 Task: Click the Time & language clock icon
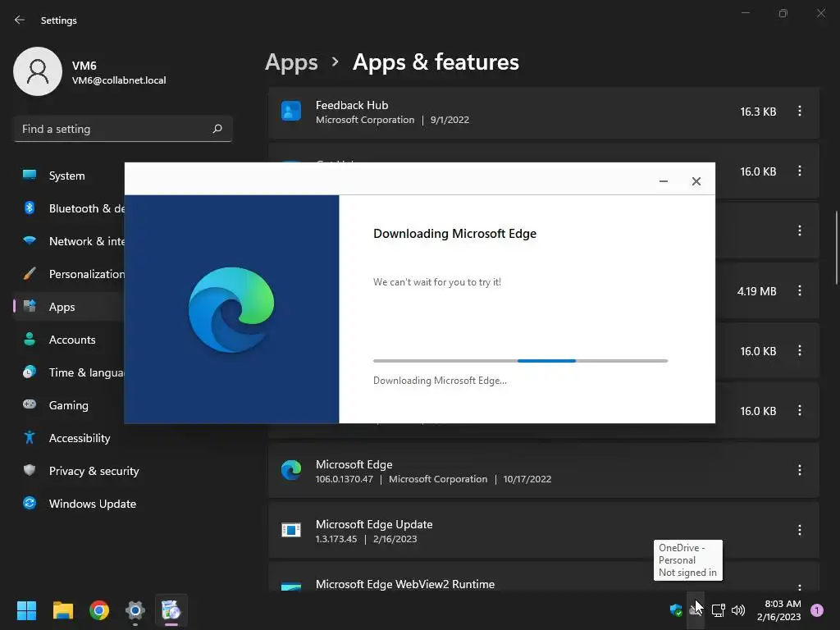(30, 372)
